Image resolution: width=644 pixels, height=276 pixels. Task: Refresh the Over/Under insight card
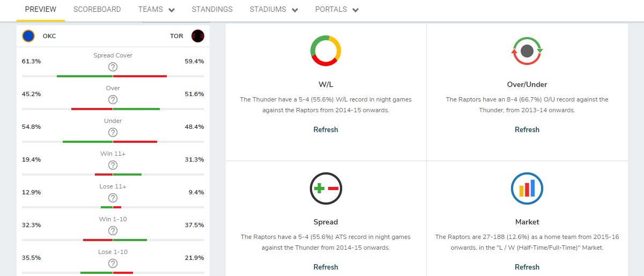tap(527, 129)
